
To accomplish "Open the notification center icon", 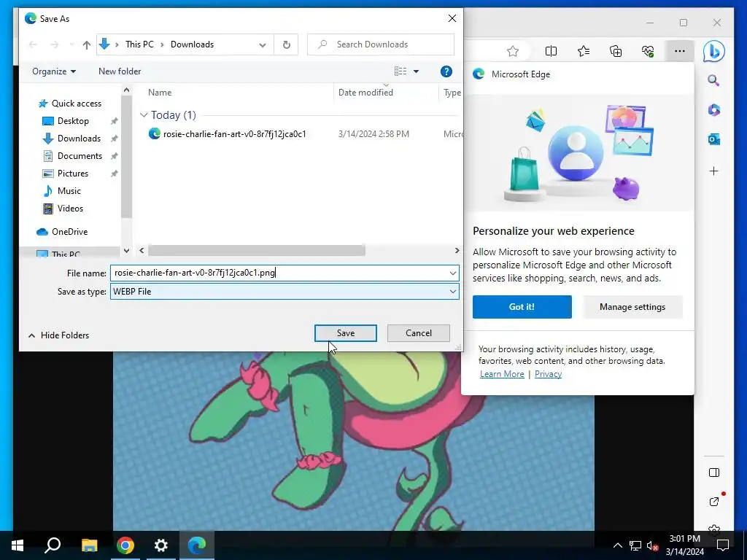I will click(723, 545).
